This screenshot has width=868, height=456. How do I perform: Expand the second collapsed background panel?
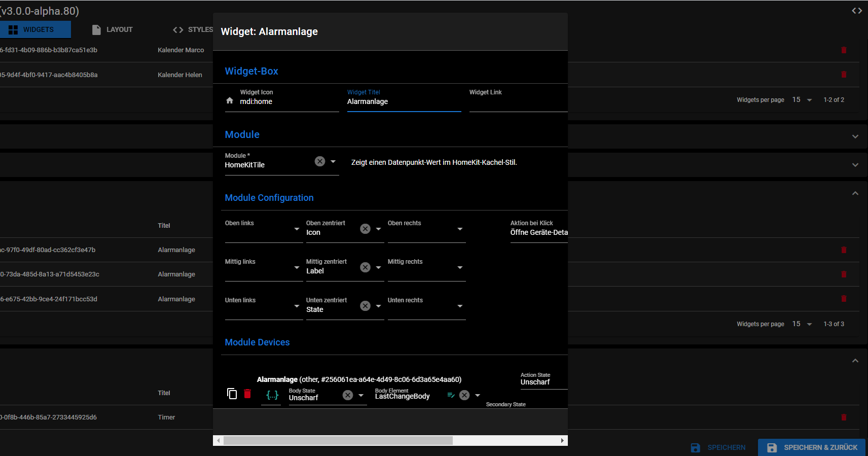[855, 165]
